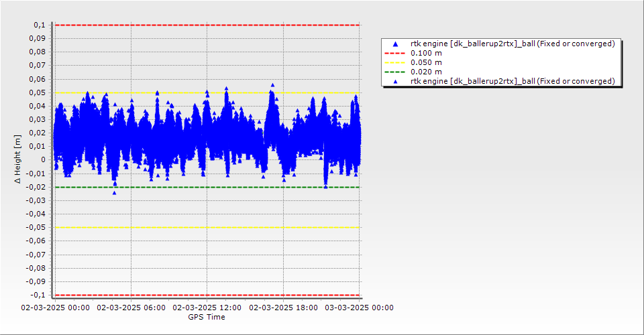The width and height of the screenshot is (644, 335).
Task: Click the '0,06' y-axis label
Action: click(38, 79)
